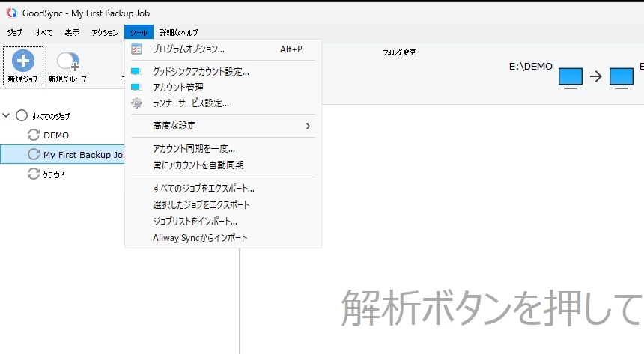Click the フォルダ変更 label
Screen dimensions: 644x354
tap(399, 52)
